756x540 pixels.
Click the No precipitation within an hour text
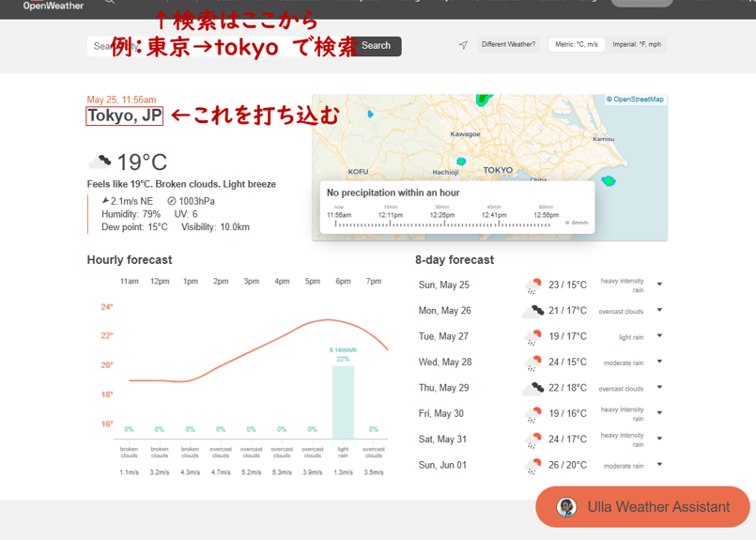click(x=393, y=193)
